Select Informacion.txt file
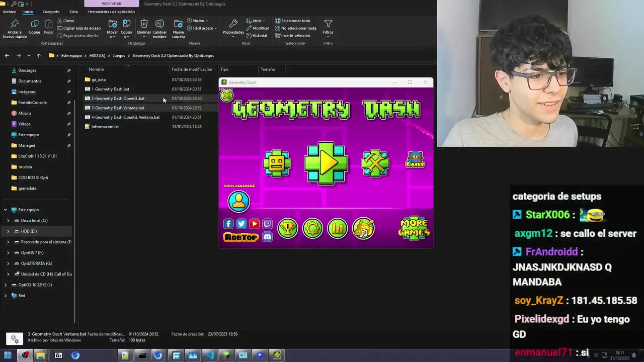This screenshot has width=644, height=362. click(x=105, y=127)
